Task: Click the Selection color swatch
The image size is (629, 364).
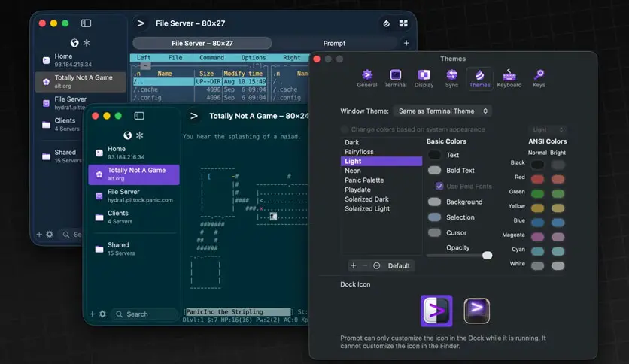Action: tap(434, 217)
